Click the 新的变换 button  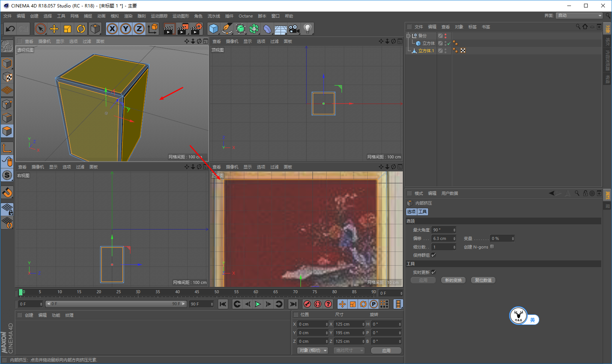click(x=453, y=280)
